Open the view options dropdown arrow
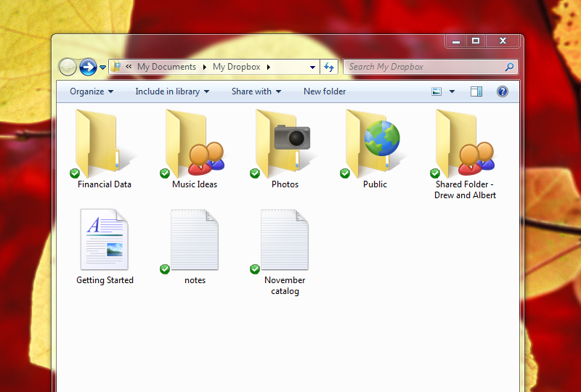This screenshot has width=581, height=392. [452, 91]
